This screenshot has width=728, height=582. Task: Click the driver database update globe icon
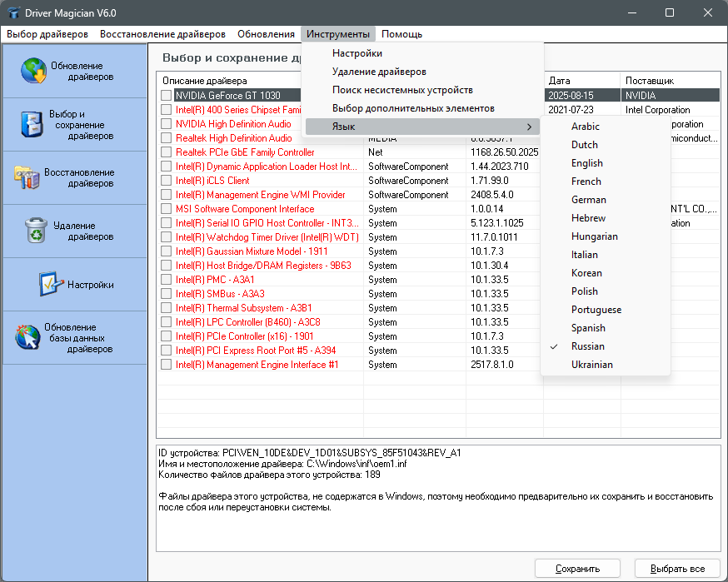[27, 337]
